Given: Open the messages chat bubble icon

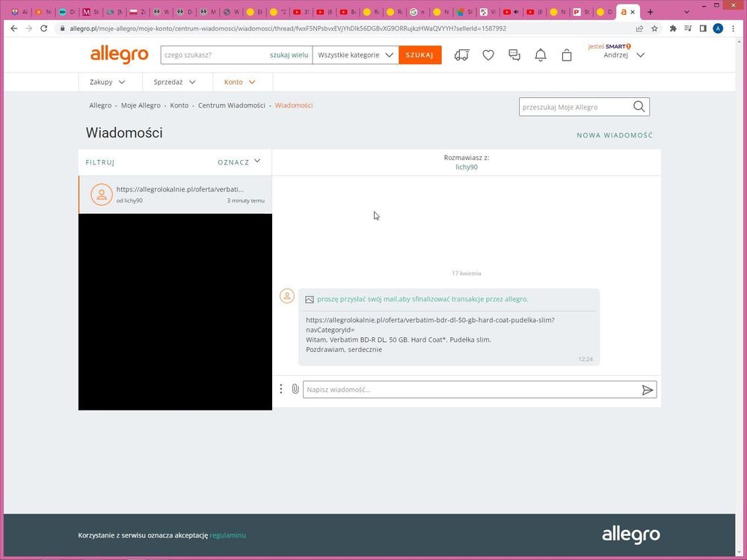Looking at the screenshot, I should 514,55.
